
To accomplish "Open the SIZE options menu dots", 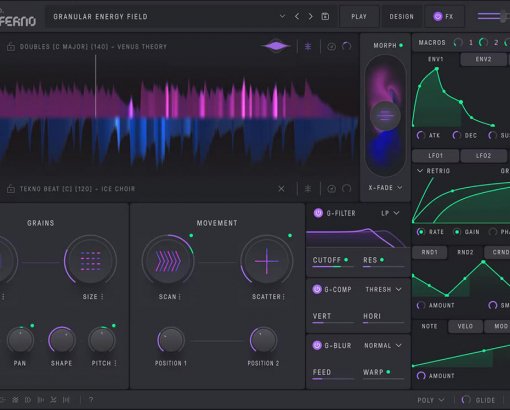I will pos(102,297).
